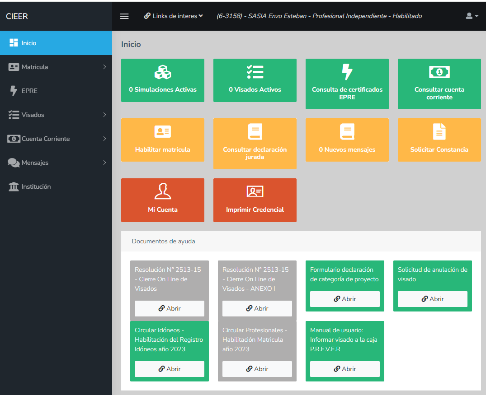486x395 pixels.
Task: Expand the Mensajes chevron arrow
Action: coord(104,163)
